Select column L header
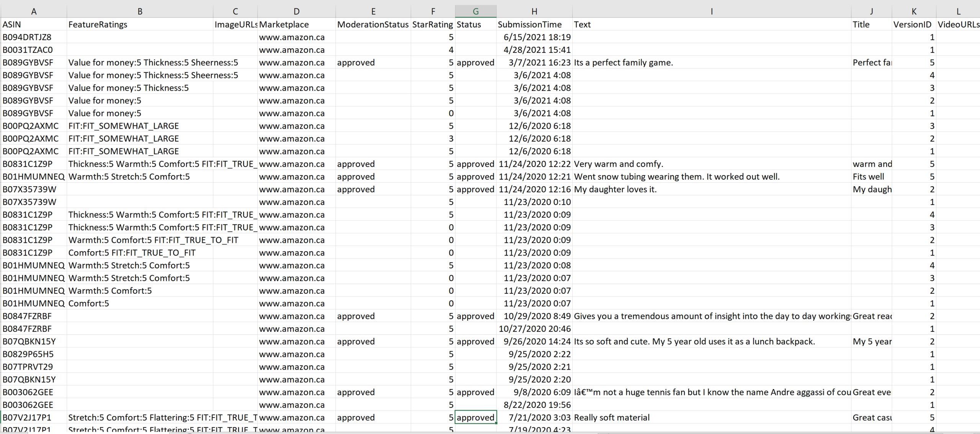Screen dimensions: 980x434 958,11
